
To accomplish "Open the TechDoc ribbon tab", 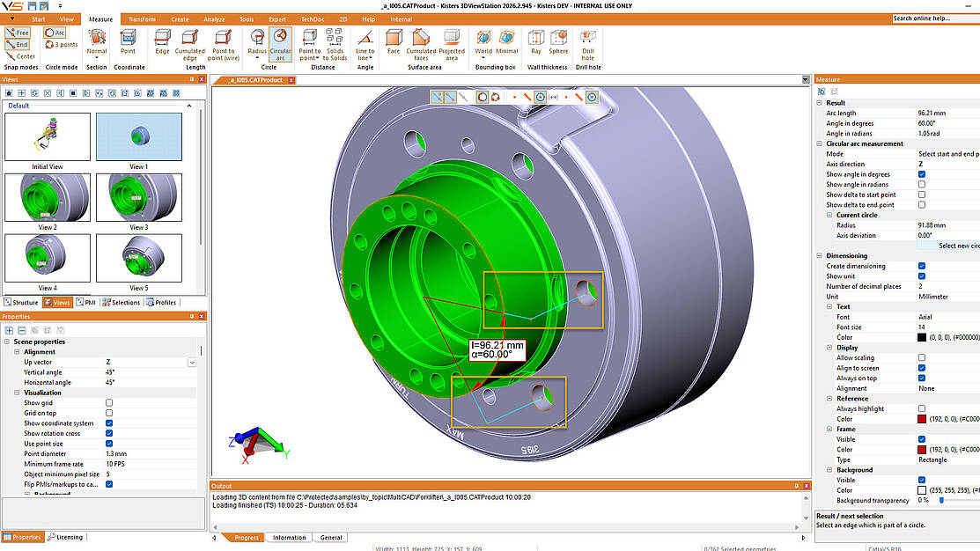I will (313, 19).
